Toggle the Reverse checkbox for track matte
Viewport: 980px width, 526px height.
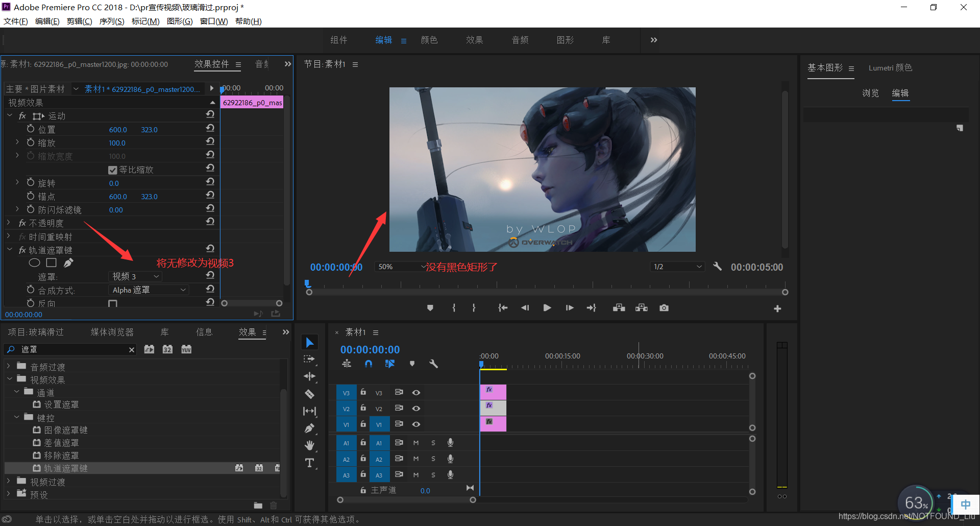click(113, 303)
